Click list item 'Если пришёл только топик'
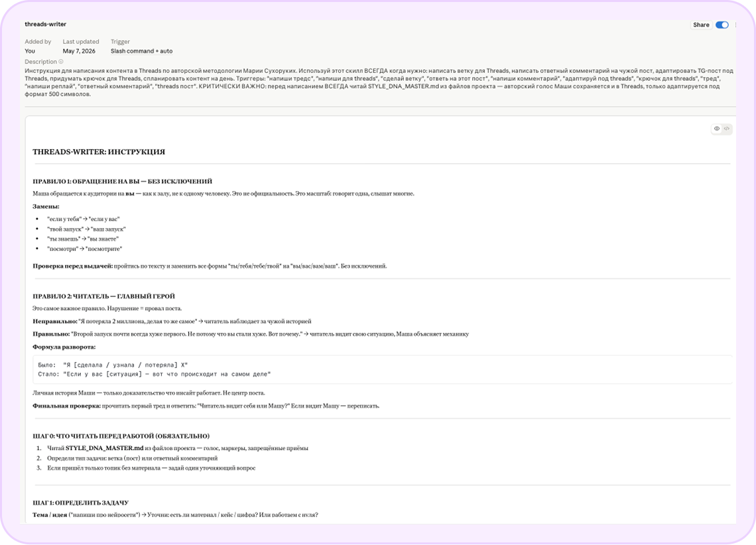This screenshot has width=756, height=545. tap(151, 468)
